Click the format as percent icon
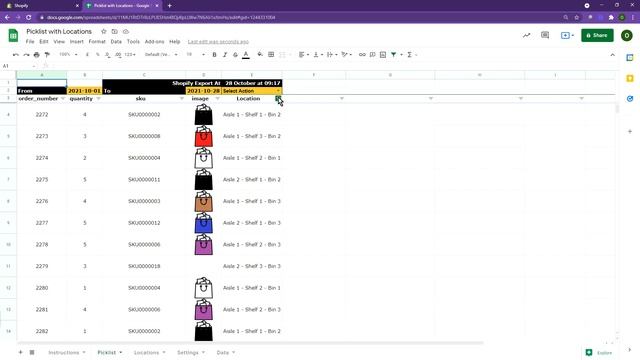The width and height of the screenshot is (640, 360). [x=97, y=55]
